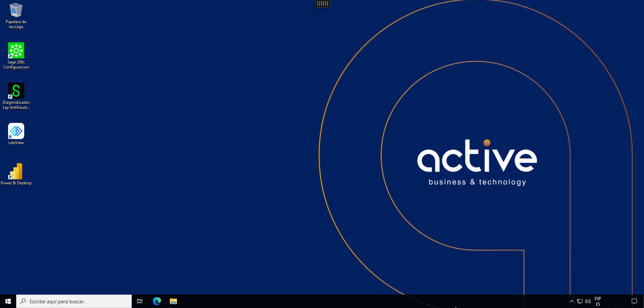Open Task View in the taskbar
The height and width of the screenshot is (308, 644).
tap(140, 301)
